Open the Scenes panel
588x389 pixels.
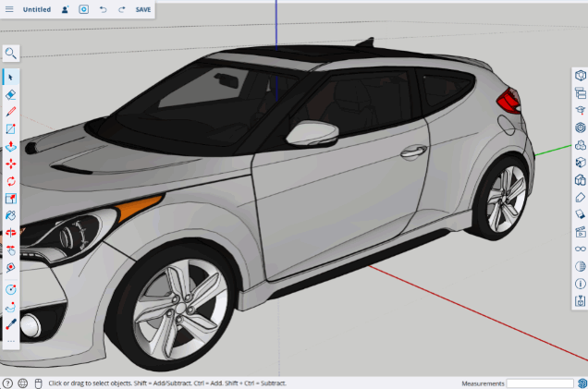point(580,231)
